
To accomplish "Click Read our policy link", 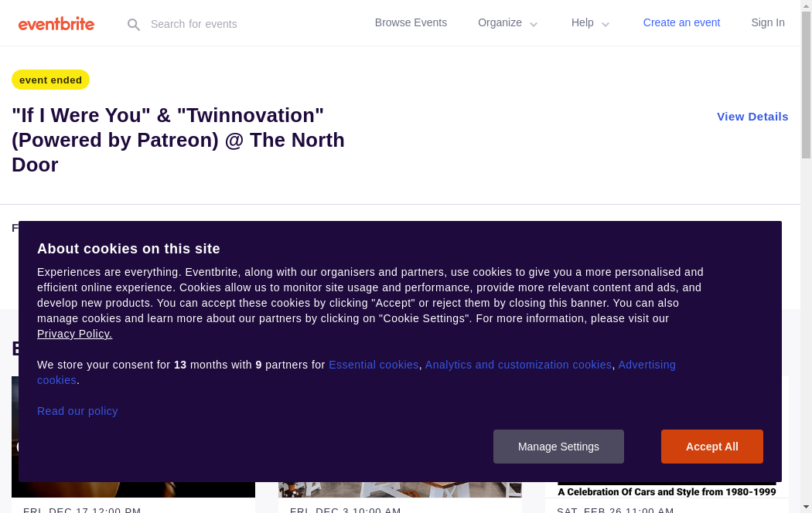I will point(77,411).
